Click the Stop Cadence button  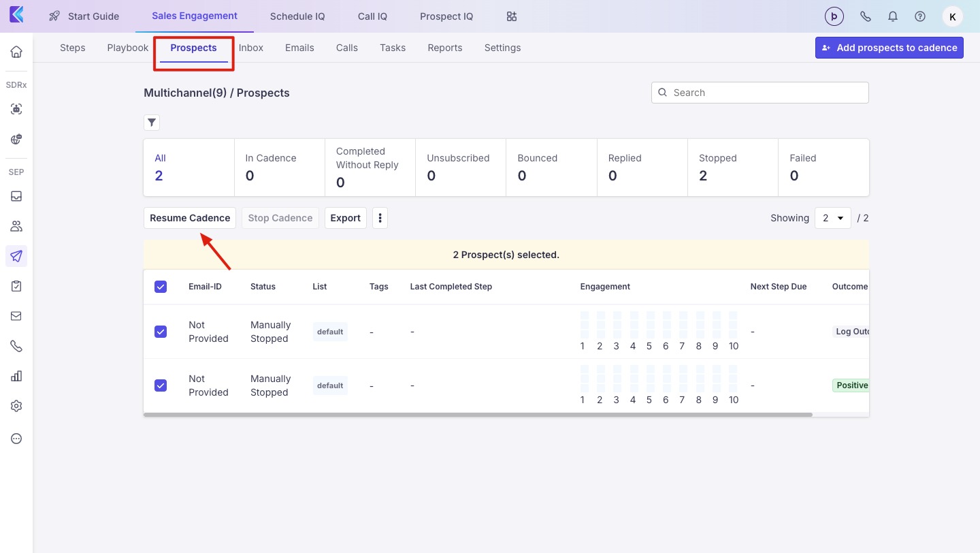click(280, 218)
